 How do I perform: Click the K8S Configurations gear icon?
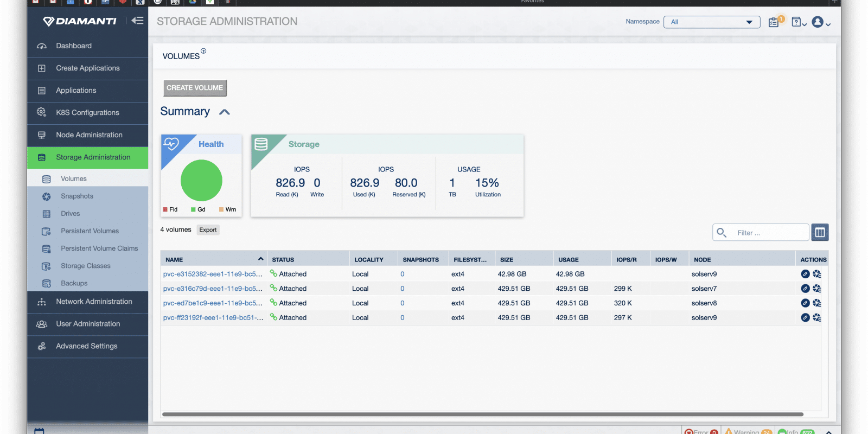click(42, 112)
